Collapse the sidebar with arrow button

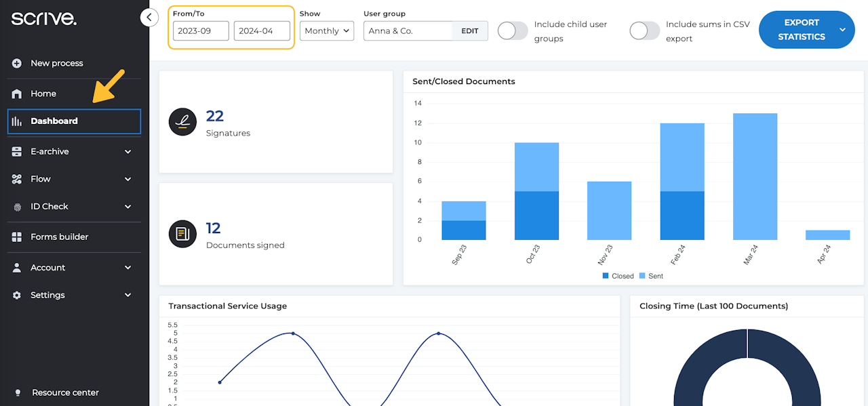point(149,18)
